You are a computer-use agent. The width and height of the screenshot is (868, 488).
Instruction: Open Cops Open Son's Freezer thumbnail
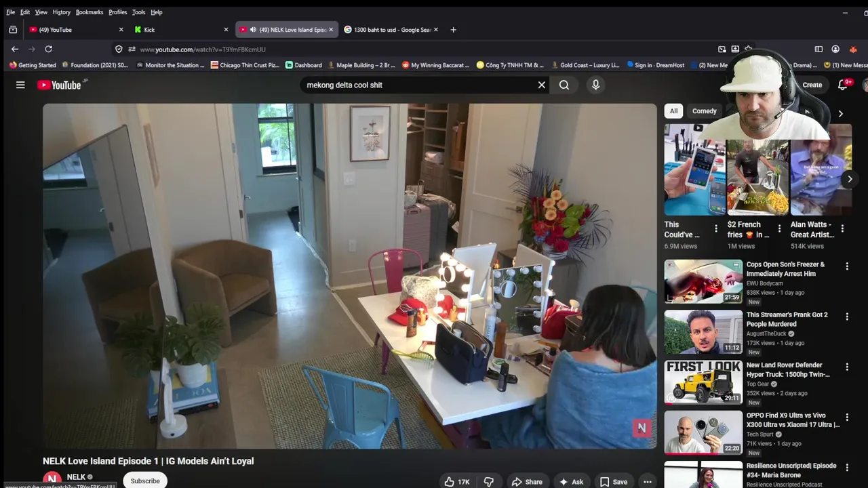[x=703, y=281]
